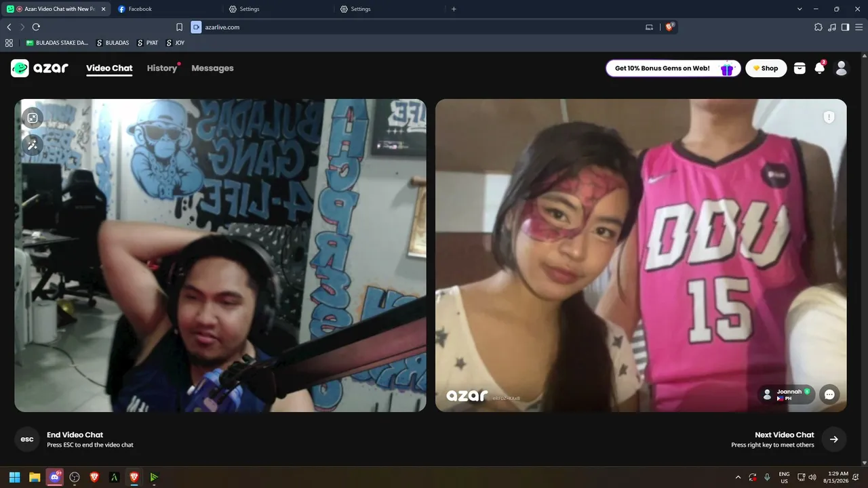
Task: Expand the local video to fullscreen
Action: click(x=32, y=119)
